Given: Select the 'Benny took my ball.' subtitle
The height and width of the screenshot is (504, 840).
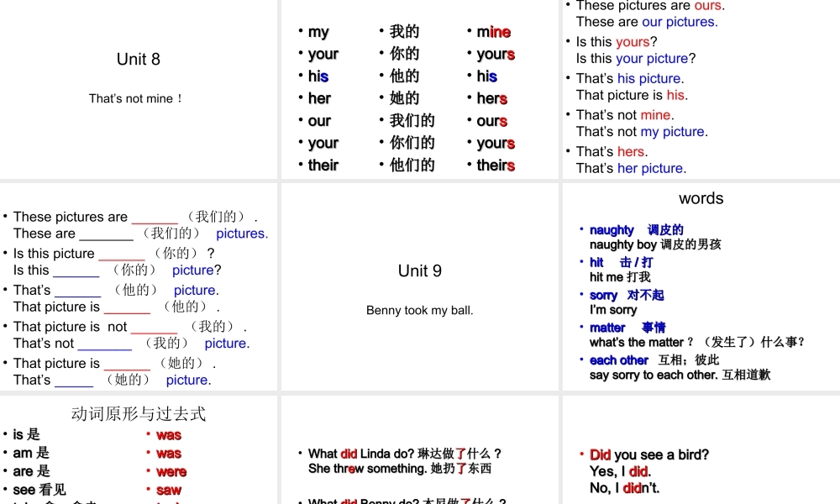Looking at the screenshot, I should pos(419,310).
